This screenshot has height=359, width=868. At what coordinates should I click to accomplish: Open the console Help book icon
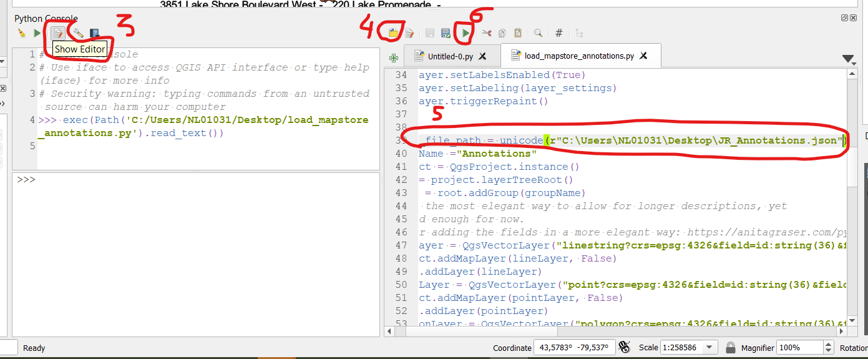click(94, 33)
